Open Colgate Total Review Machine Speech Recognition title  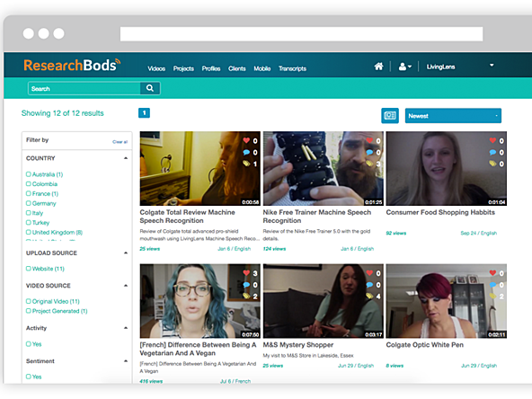pos(187,217)
